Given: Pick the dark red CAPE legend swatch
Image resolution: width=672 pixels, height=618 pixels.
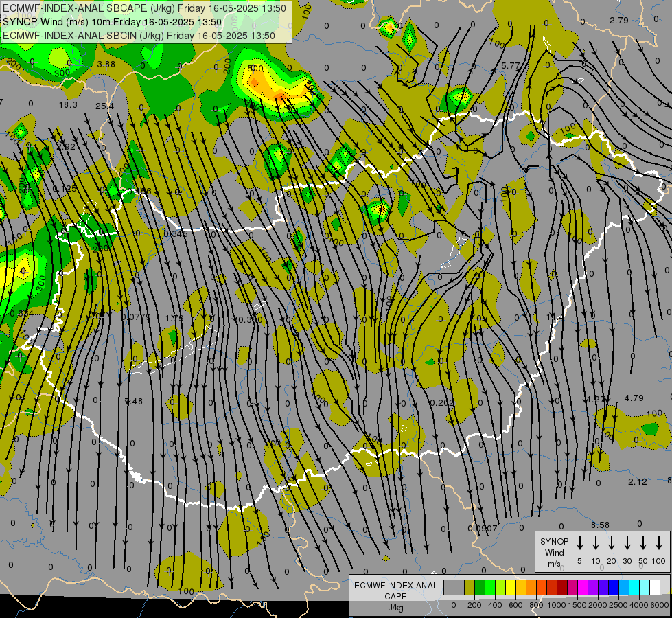Looking at the screenshot, I should [x=562, y=587].
